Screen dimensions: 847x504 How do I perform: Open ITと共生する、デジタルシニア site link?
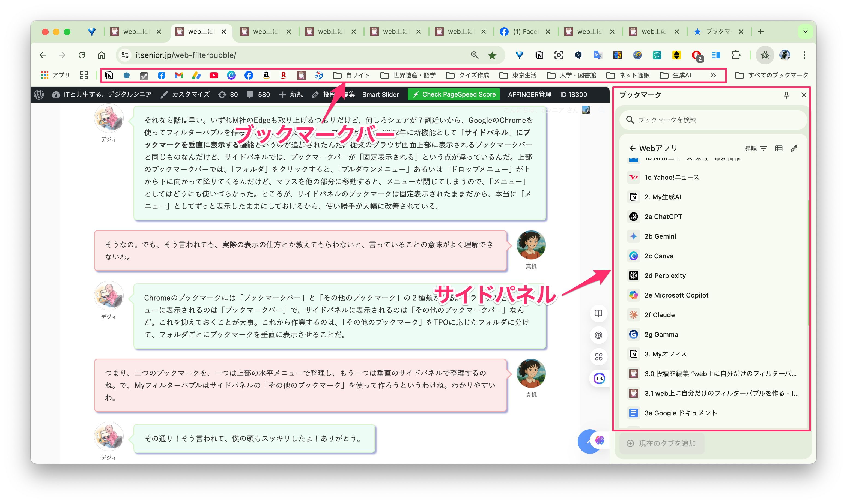click(x=102, y=94)
